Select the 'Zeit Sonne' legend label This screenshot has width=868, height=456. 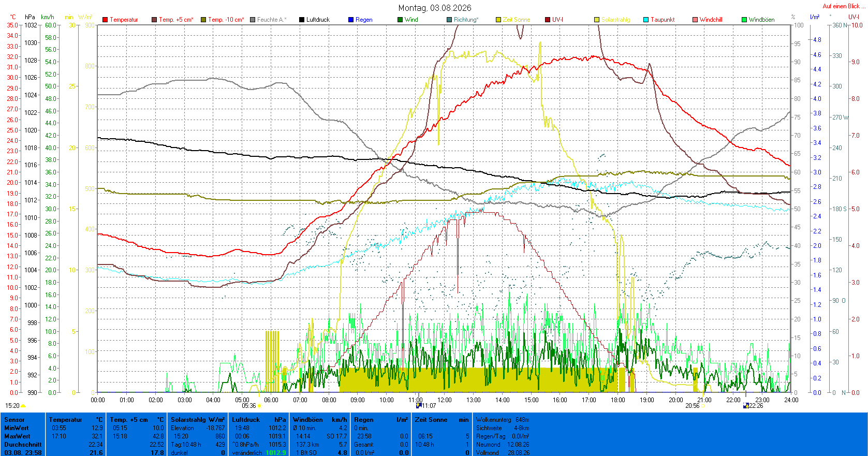(517, 20)
